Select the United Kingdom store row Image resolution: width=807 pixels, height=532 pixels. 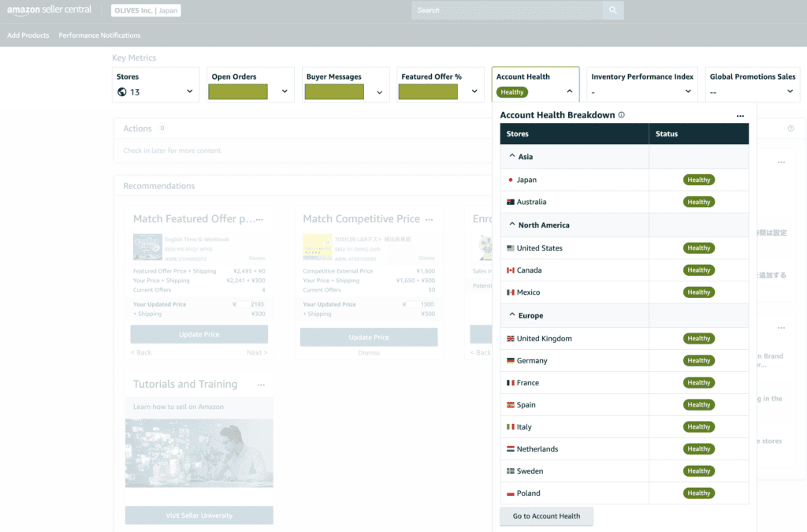[x=624, y=339]
